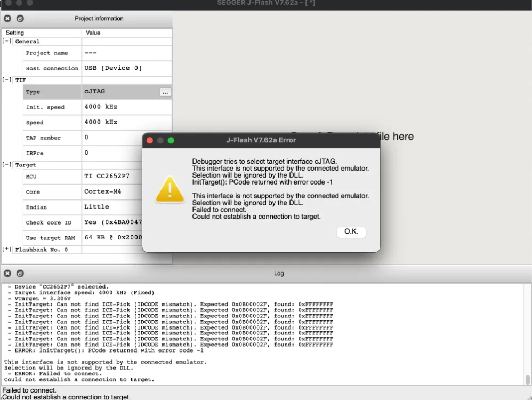Click the Type setting row label

point(33,92)
